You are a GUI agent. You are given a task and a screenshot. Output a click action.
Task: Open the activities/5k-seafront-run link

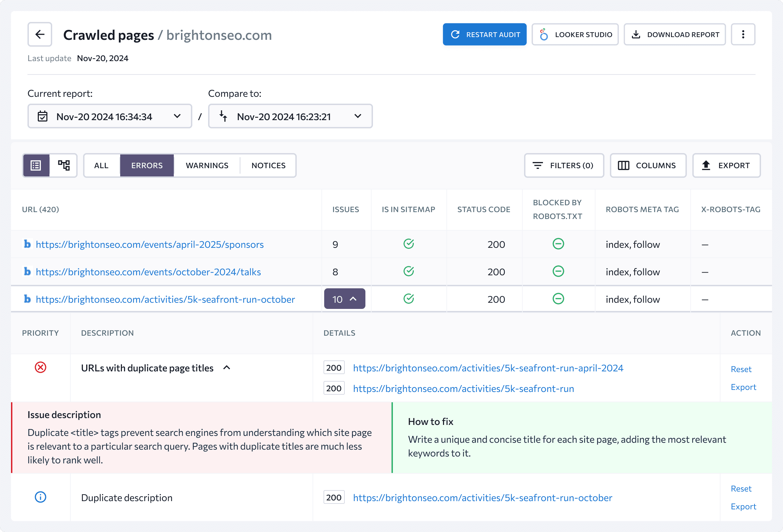[464, 389]
